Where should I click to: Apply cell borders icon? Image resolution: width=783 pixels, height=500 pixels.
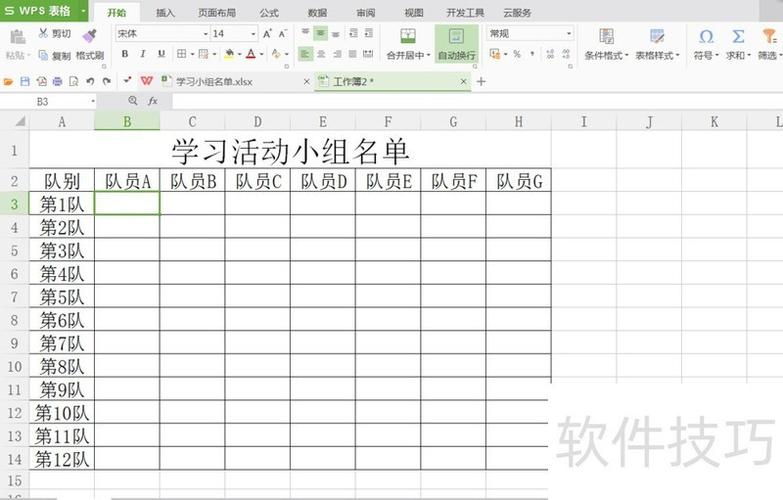[182, 53]
